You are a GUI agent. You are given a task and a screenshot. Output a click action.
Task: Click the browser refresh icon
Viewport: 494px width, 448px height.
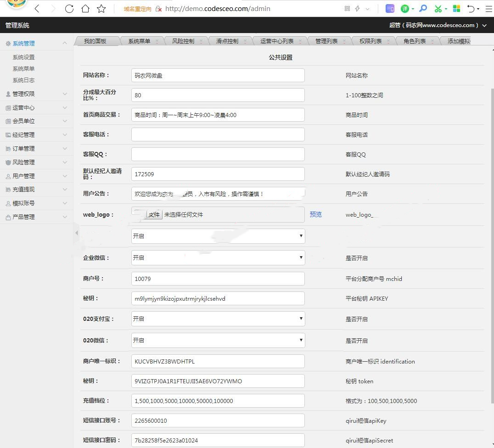[x=69, y=9]
